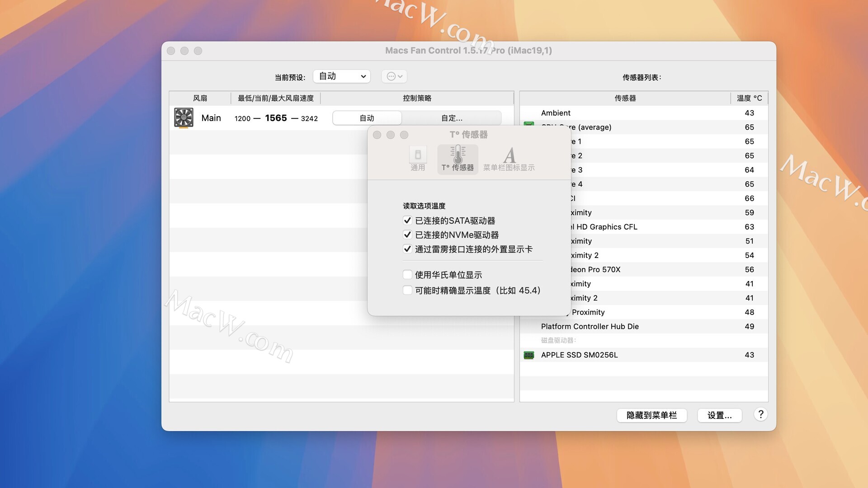Click the minimum fan speed 1200
This screenshot has width=868, height=488.
point(242,118)
